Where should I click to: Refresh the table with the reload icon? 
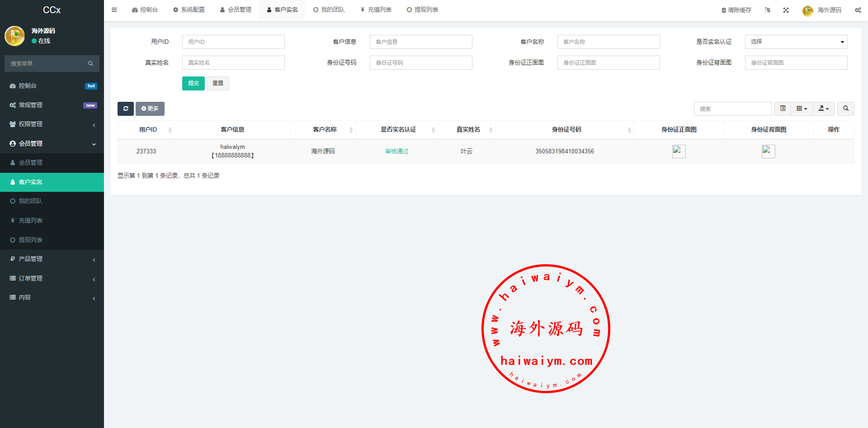click(x=126, y=109)
